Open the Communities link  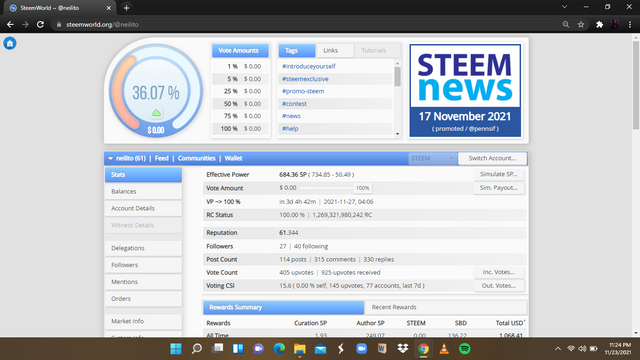[196, 158]
